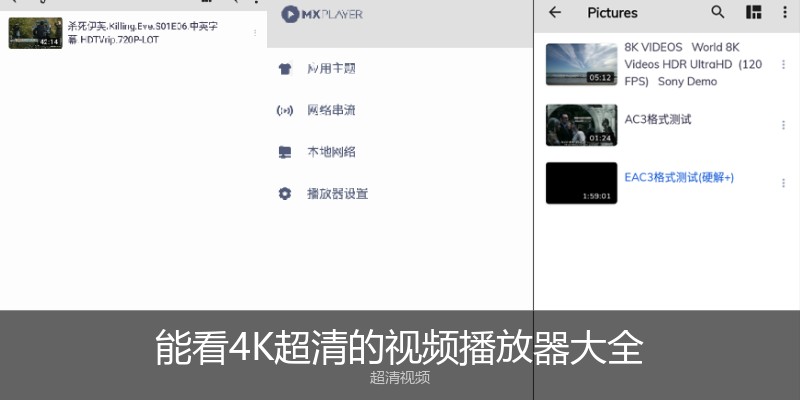The width and height of the screenshot is (800, 400).
Task: Open more options for AC3格式测试 video
Action: click(783, 125)
